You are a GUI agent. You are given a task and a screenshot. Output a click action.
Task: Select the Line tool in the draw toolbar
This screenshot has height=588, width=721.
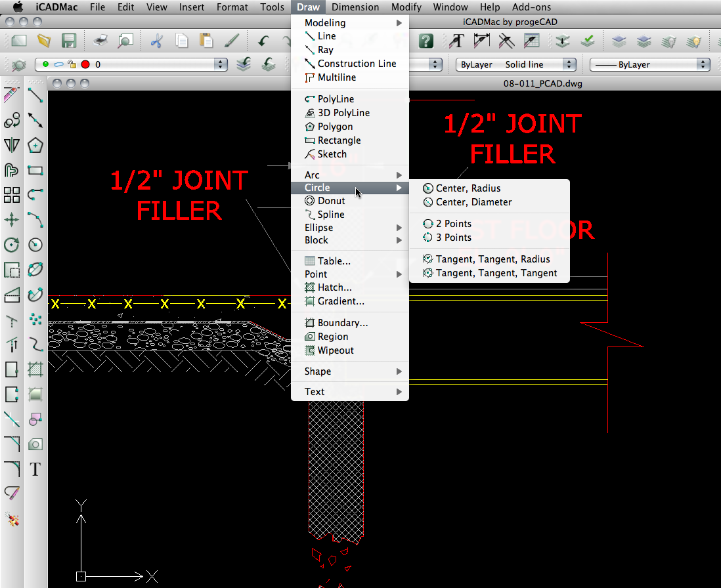(x=35, y=96)
